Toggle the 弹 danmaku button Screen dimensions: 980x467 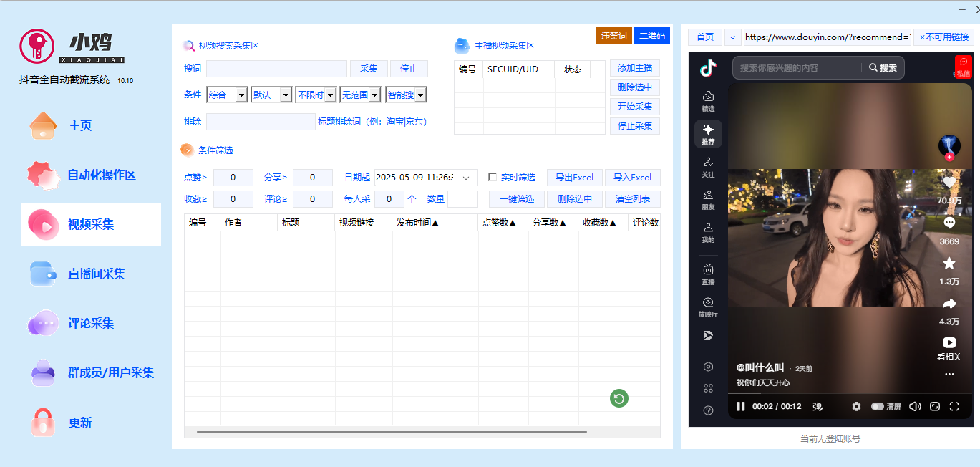tap(817, 406)
